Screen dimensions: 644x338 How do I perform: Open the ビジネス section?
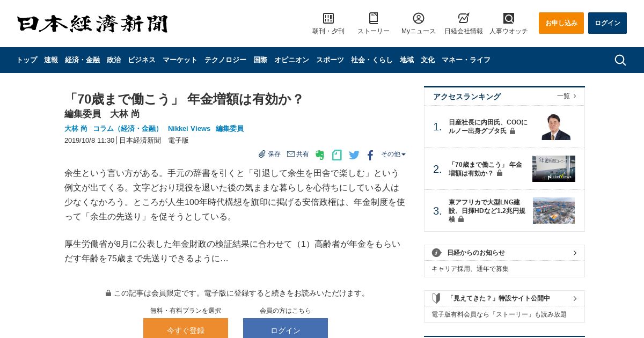click(142, 60)
